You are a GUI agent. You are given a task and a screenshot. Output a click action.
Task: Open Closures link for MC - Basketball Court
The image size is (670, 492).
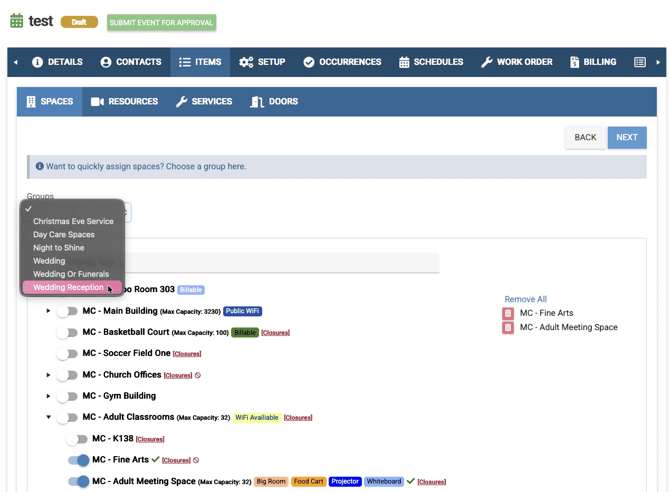click(275, 333)
